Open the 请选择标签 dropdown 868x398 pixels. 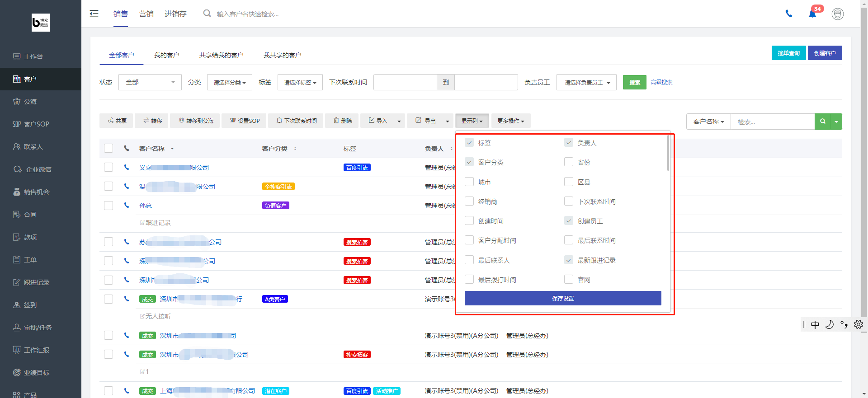300,82
